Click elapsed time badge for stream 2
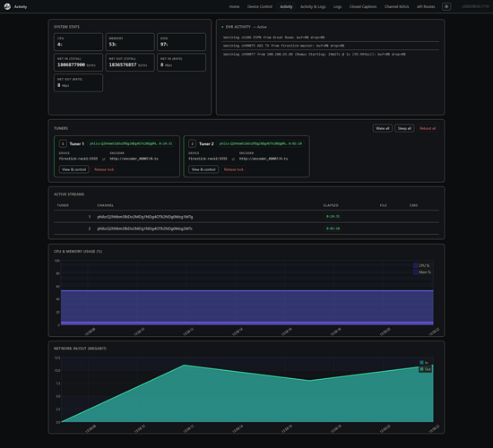 [333, 228]
